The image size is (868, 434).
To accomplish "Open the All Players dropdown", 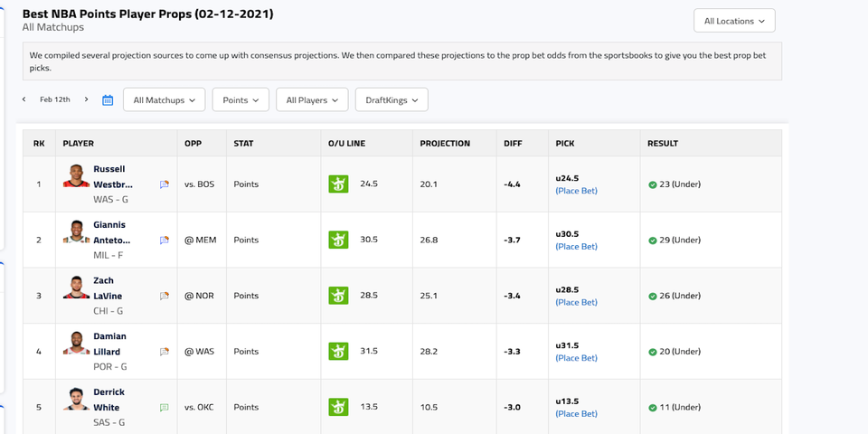I will 312,99.
